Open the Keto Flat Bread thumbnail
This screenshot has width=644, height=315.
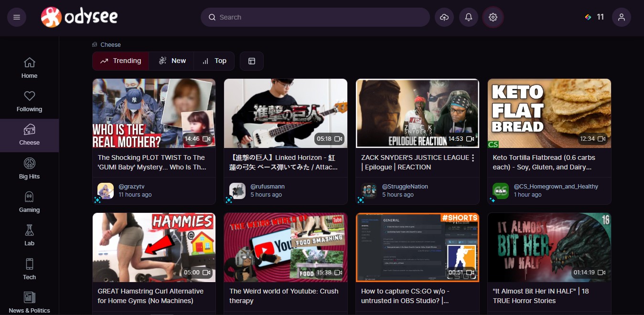pyautogui.click(x=549, y=113)
